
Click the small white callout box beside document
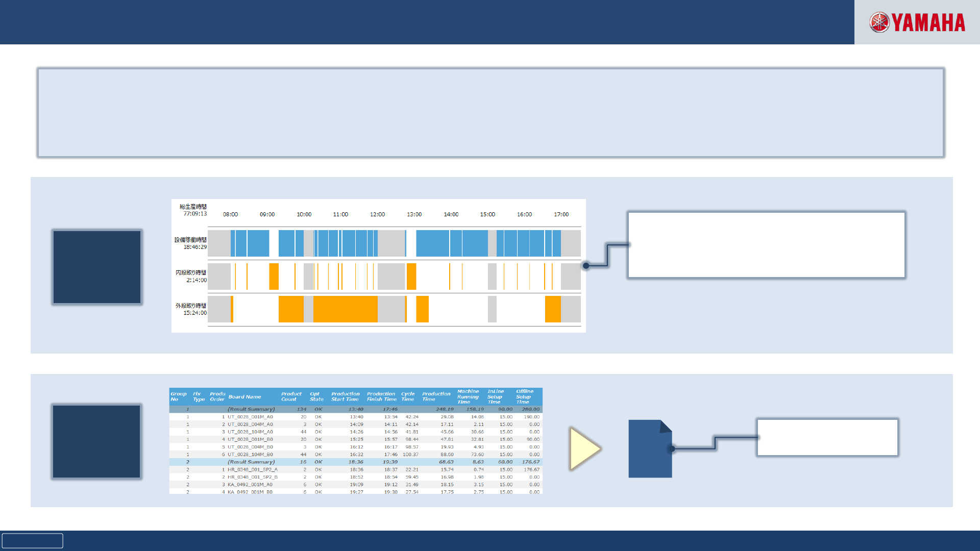coord(827,438)
